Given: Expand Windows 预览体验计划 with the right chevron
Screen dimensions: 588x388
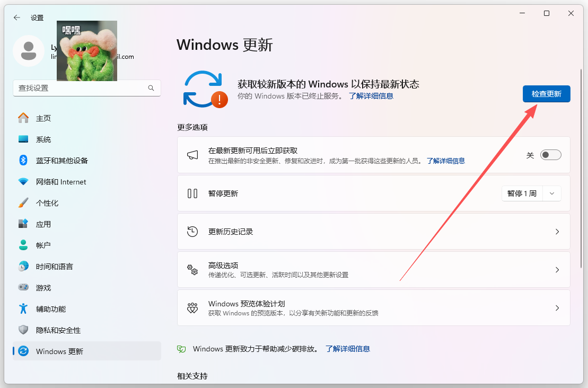Looking at the screenshot, I should (557, 308).
